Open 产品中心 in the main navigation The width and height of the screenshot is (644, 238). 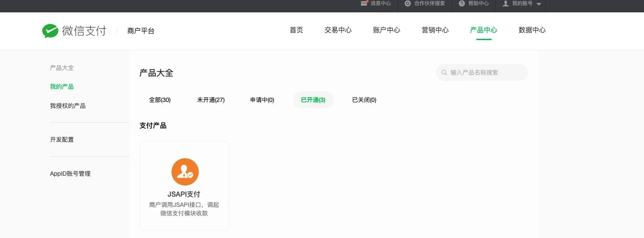(x=484, y=30)
